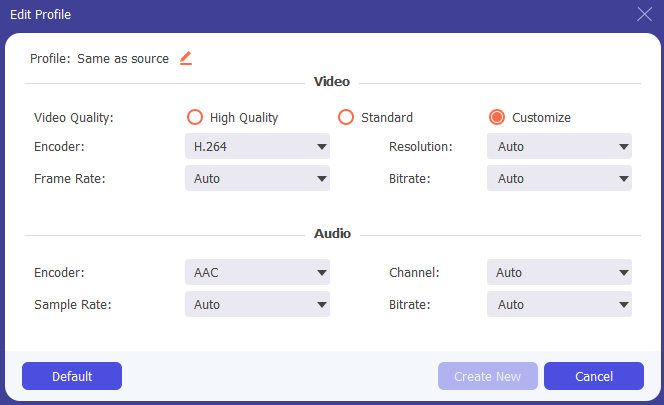Select the High Quality radio button
Screen dimensions: 664x405
196,117
